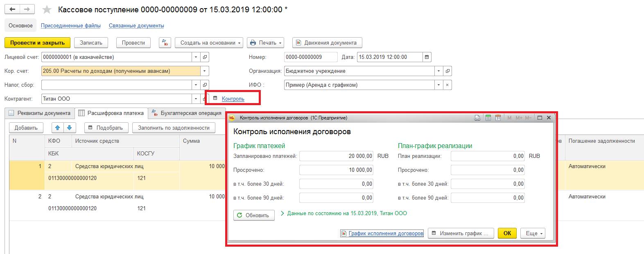Click the Контрагент field Титан ООО
This screenshot has height=254, width=644.
[116, 99]
